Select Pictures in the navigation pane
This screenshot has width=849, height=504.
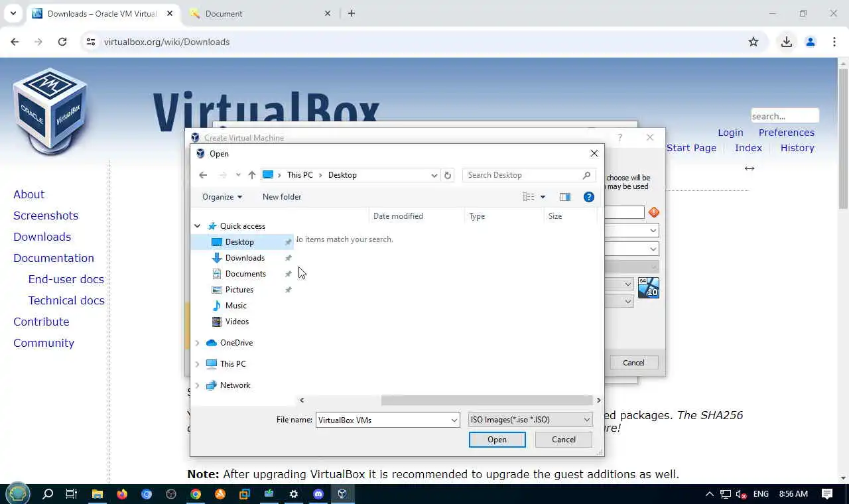click(239, 290)
